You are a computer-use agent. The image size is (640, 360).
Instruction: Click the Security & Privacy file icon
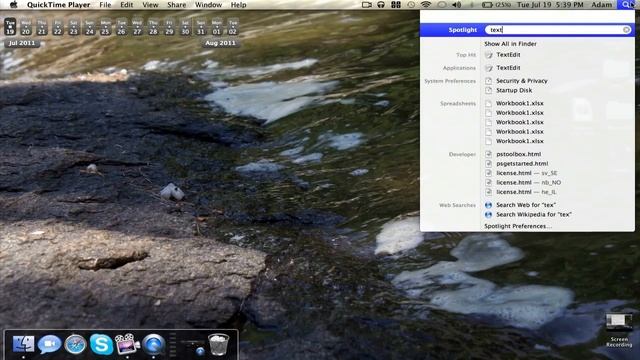(x=488, y=81)
